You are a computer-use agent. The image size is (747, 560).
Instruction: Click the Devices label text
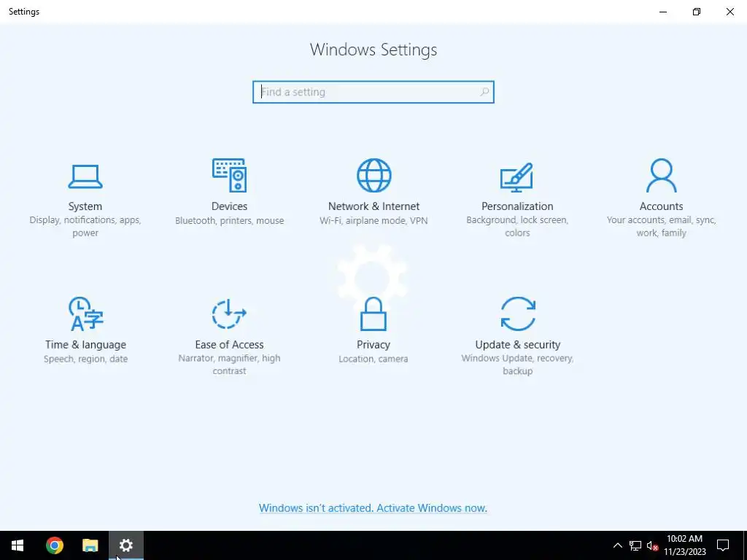[229, 206]
